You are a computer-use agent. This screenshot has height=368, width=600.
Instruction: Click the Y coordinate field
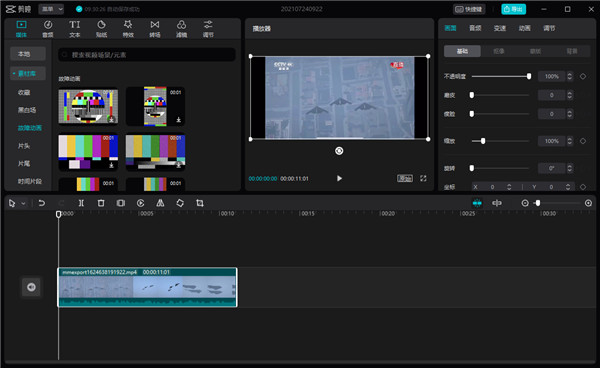(551, 187)
